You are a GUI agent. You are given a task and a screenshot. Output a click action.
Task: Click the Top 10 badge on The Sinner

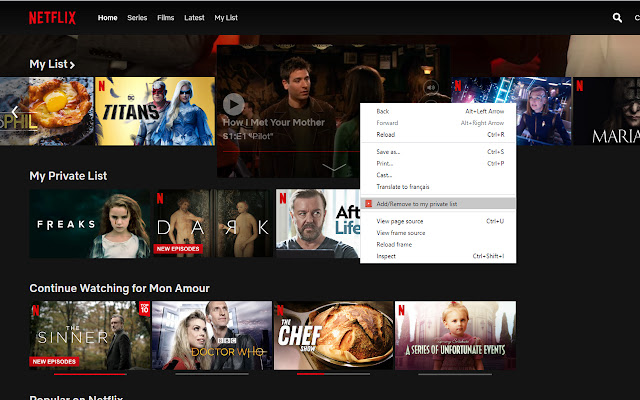coord(144,309)
